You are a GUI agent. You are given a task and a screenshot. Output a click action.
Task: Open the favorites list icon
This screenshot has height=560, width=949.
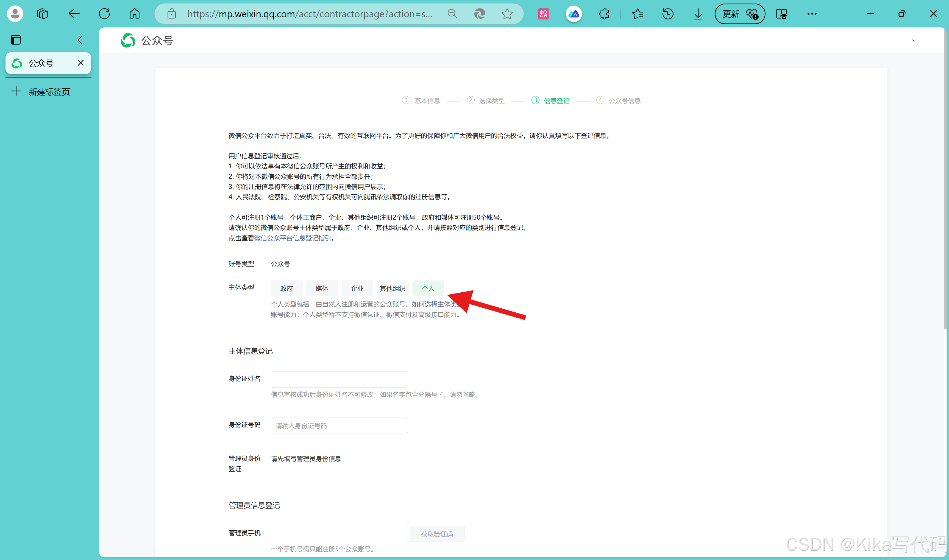coord(638,14)
